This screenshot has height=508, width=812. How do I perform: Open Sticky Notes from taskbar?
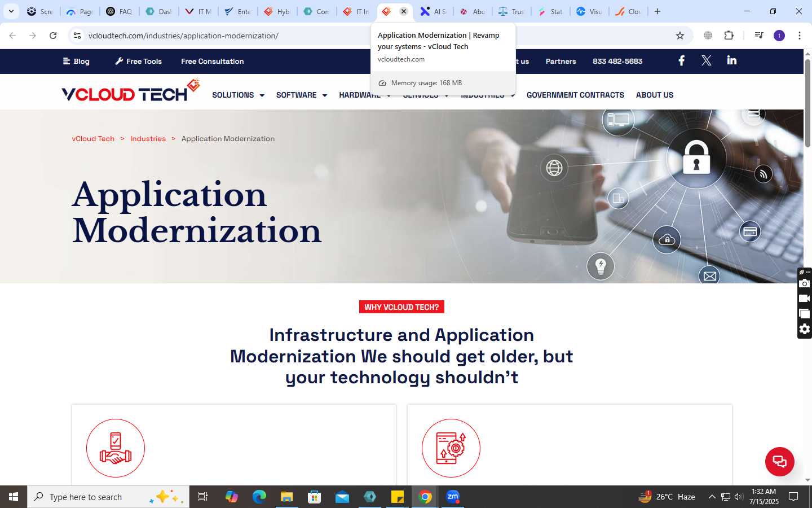point(398,497)
